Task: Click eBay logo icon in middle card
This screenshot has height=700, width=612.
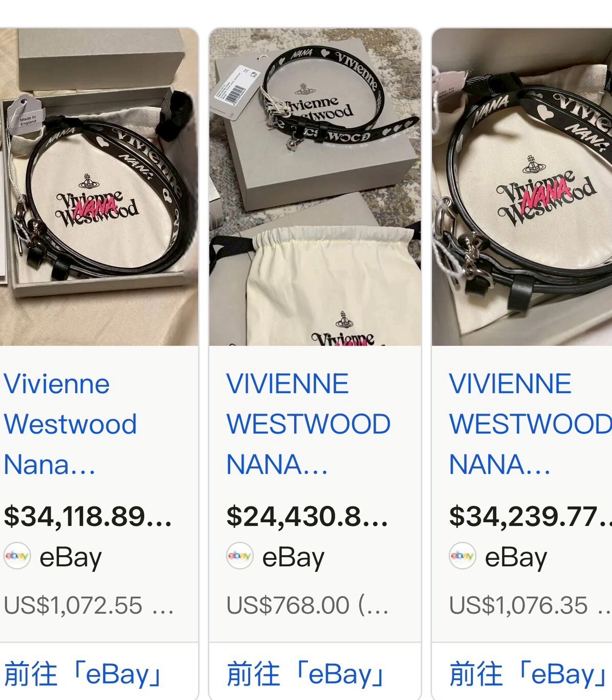Action: 240,556
